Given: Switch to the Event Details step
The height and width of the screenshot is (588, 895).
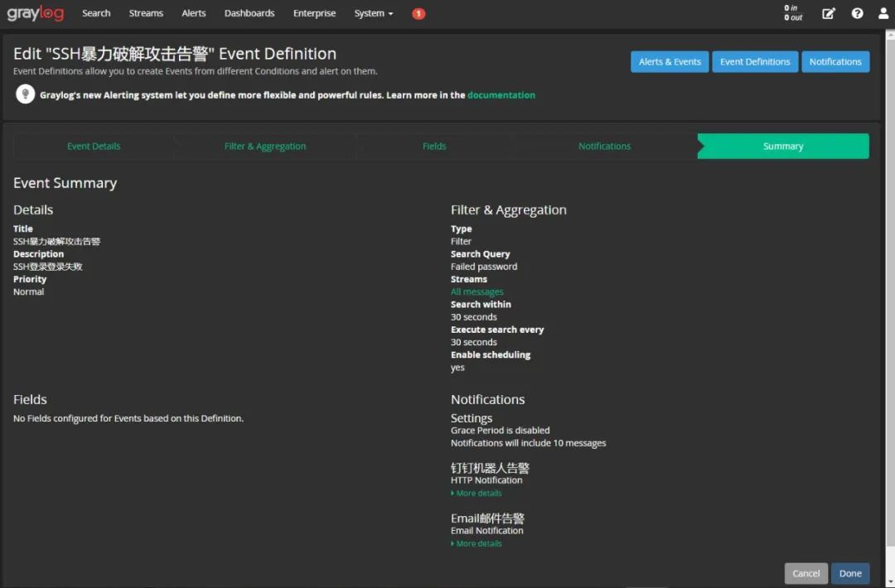Looking at the screenshot, I should tap(94, 146).
